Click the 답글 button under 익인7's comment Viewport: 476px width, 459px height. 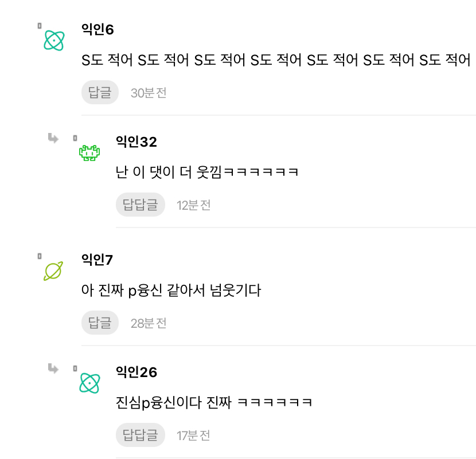point(100,323)
